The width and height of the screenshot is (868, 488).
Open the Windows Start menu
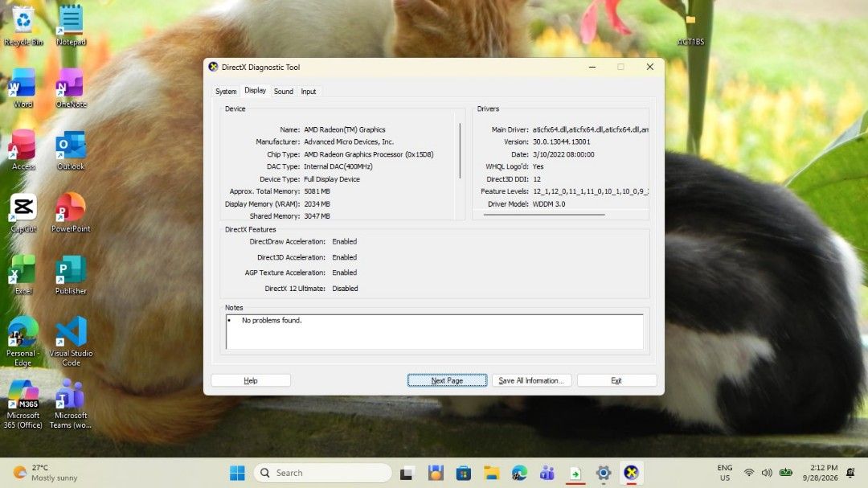pos(237,473)
